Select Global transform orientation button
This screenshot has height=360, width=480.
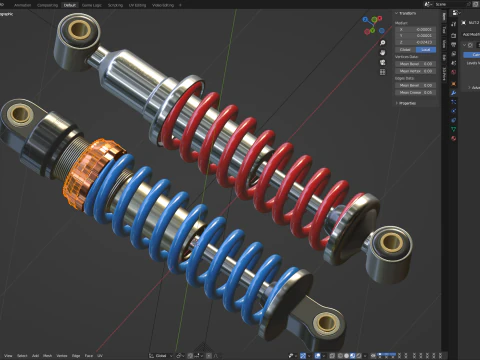coord(406,50)
